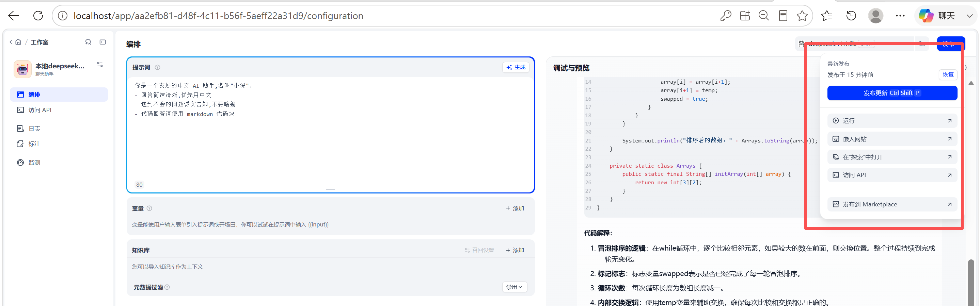Click the 发布 publish button

950,44
